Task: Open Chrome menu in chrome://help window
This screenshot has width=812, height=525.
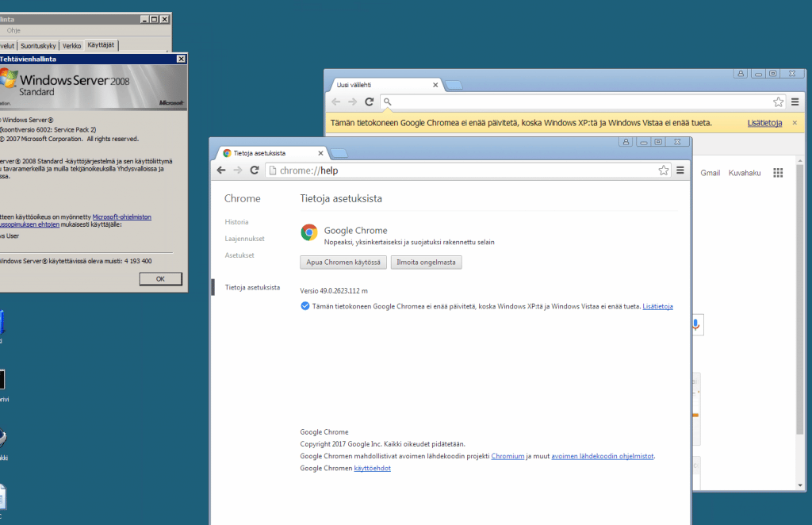Action: (x=680, y=170)
